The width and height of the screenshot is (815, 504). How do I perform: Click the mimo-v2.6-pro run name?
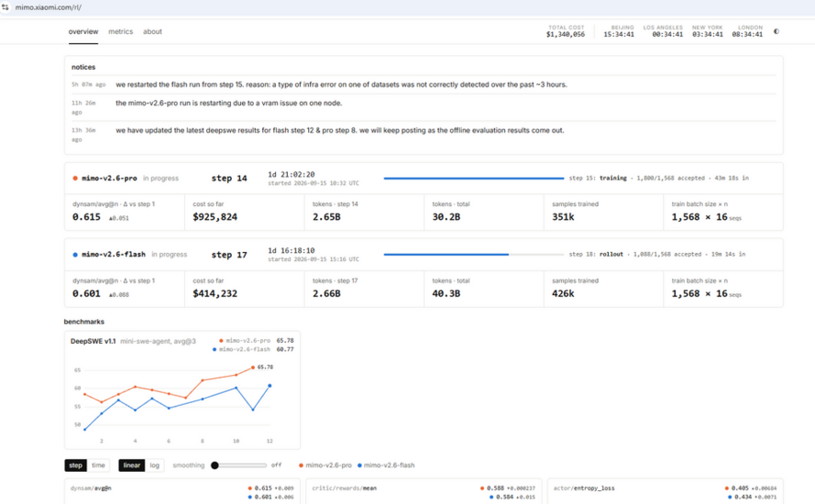pyautogui.click(x=109, y=178)
